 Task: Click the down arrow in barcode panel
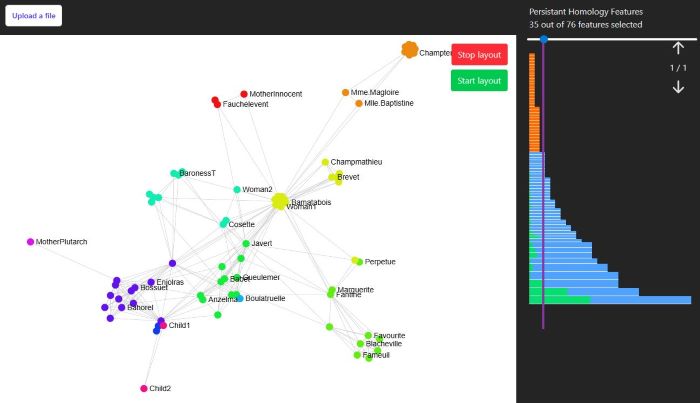(678, 87)
